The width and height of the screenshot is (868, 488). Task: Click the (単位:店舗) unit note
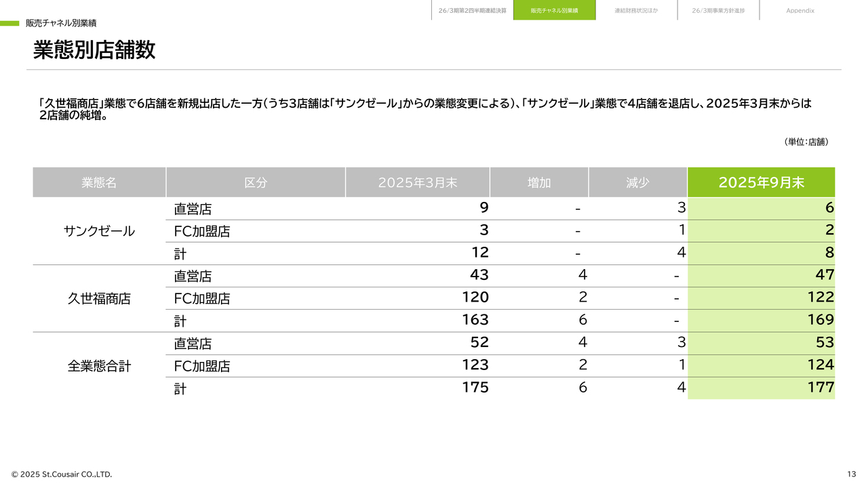pos(806,142)
